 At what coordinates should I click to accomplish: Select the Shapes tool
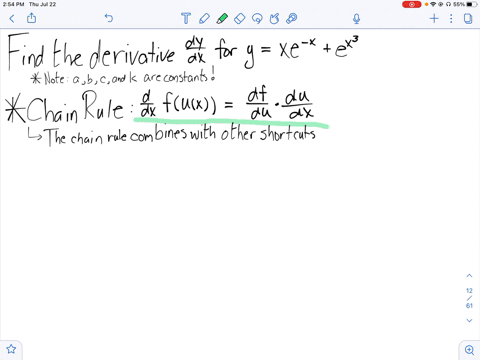coord(274,18)
